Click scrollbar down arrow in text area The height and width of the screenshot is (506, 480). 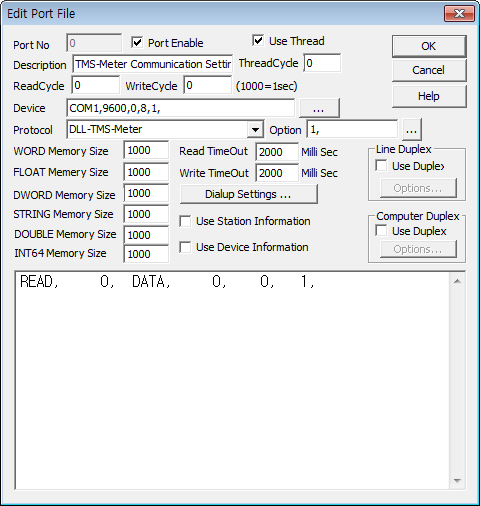[457, 480]
